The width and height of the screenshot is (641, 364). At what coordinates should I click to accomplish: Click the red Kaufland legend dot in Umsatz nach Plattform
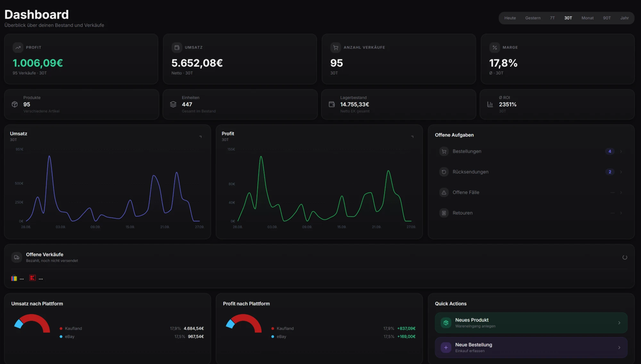click(61, 329)
